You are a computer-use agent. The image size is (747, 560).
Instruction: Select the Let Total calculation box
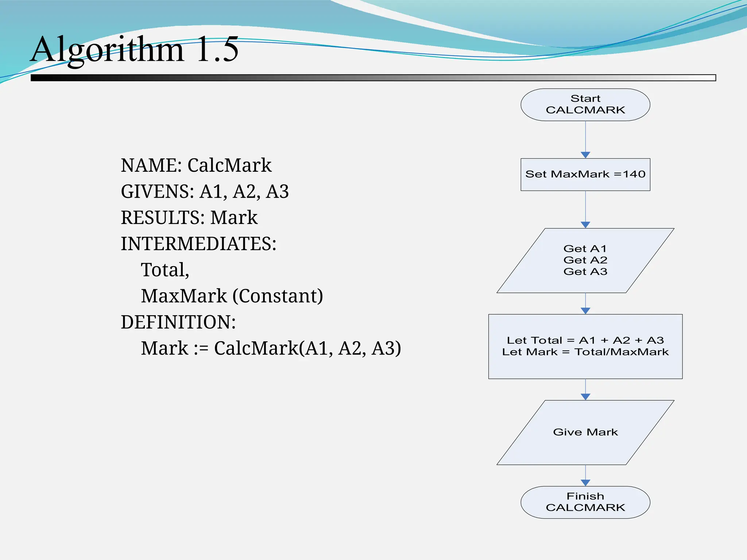tap(585, 346)
